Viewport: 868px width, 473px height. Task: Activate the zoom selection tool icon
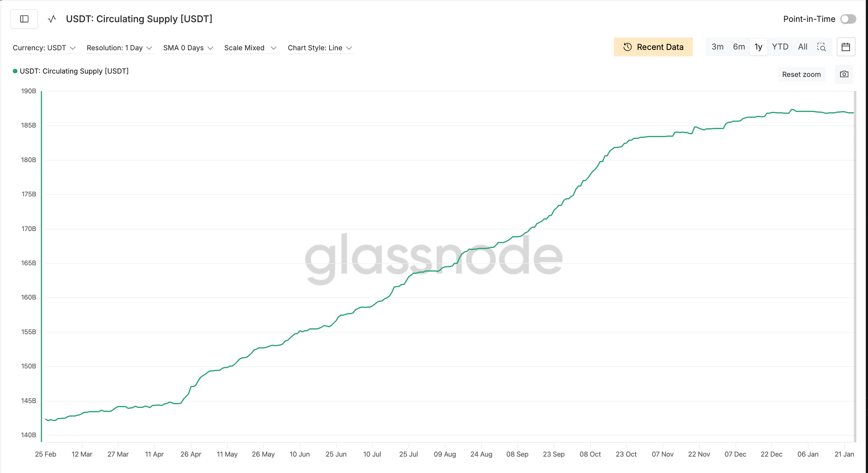pos(821,47)
